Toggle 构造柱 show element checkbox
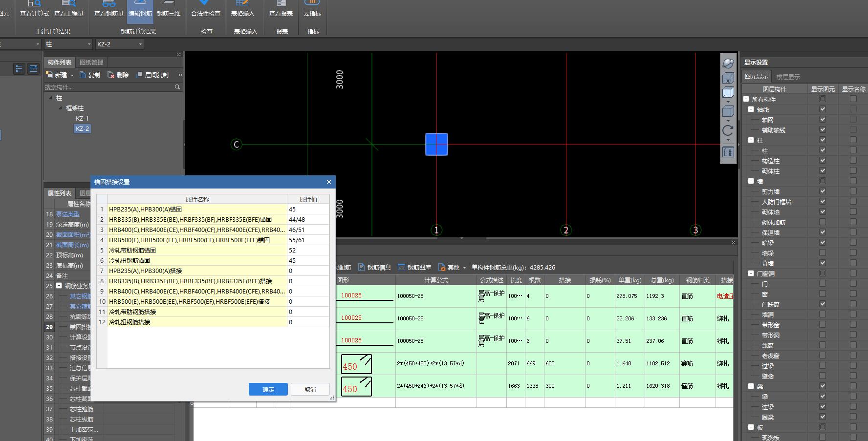This screenshot has width=868, height=441. 823,160
